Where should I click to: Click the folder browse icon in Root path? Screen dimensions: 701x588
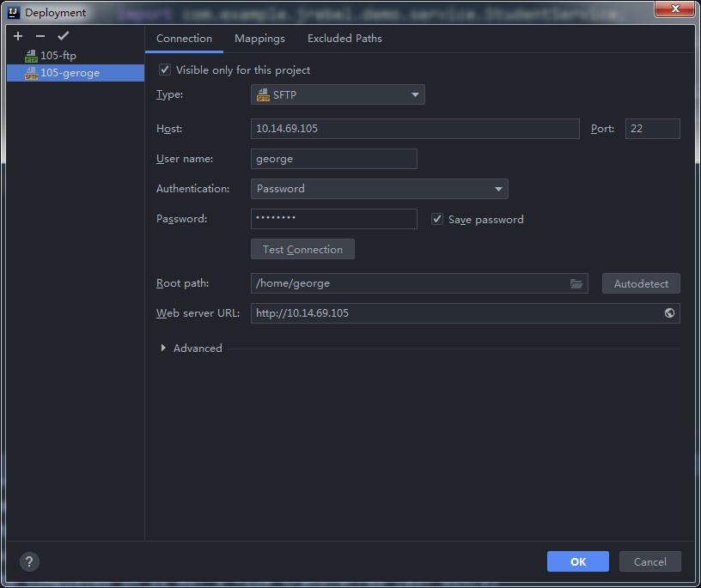[x=576, y=283]
